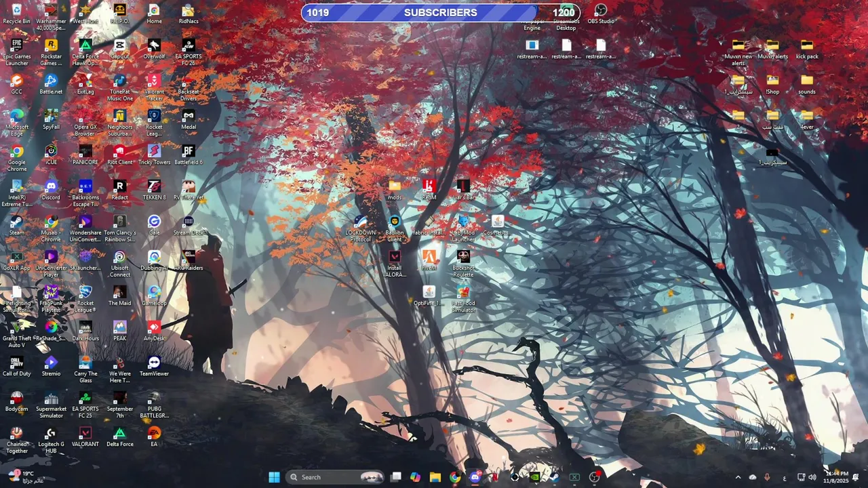The width and height of the screenshot is (868, 488).
Task: Open the volume control in system tray
Action: 812,477
